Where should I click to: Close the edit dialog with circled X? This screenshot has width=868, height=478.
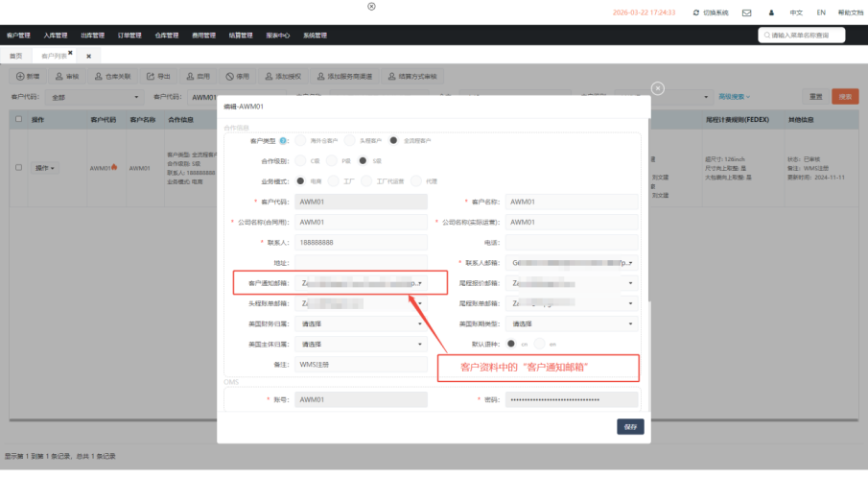(657, 88)
